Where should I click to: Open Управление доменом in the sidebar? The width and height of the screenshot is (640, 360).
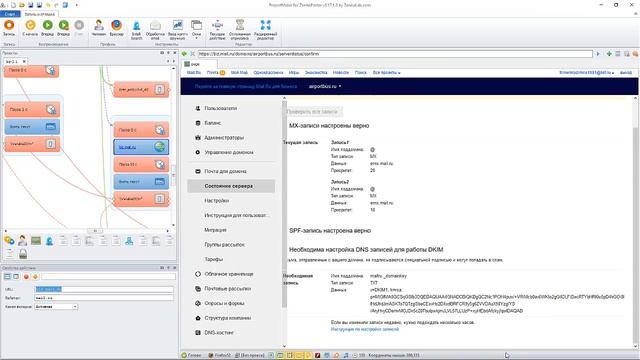click(229, 152)
